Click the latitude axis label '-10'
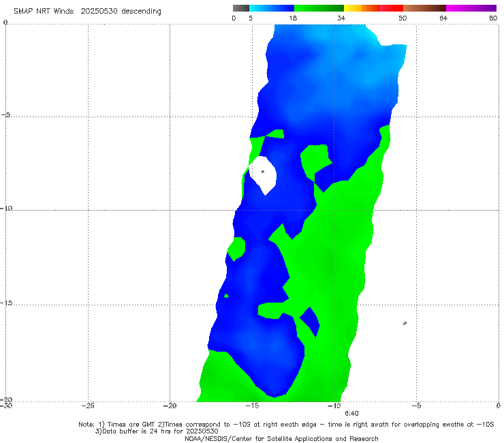This screenshot has height=443, width=504. [x=6, y=208]
